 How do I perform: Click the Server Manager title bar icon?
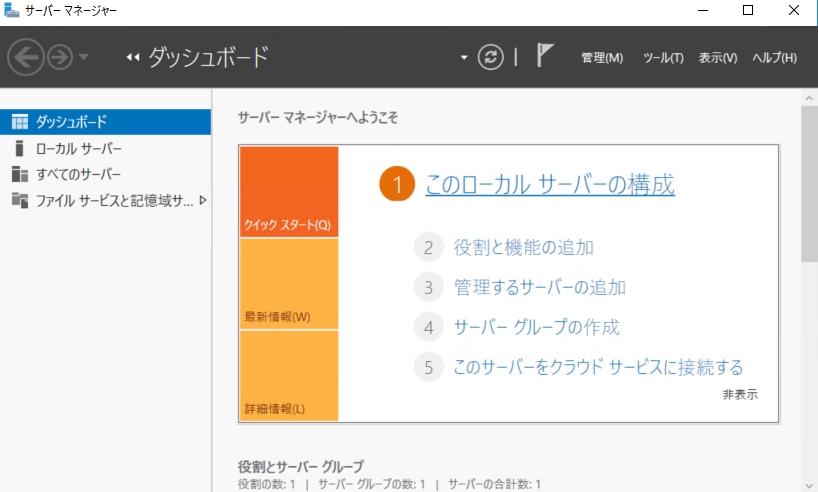(11, 10)
